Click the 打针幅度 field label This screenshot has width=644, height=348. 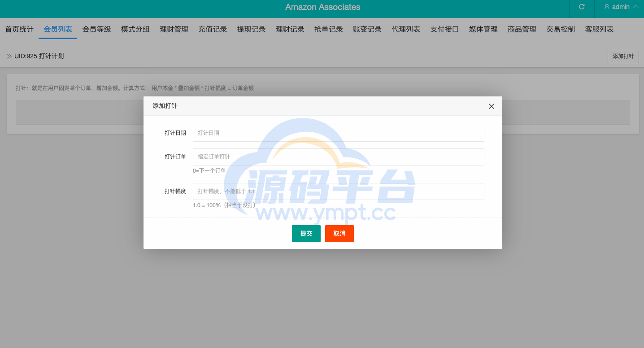tap(175, 191)
